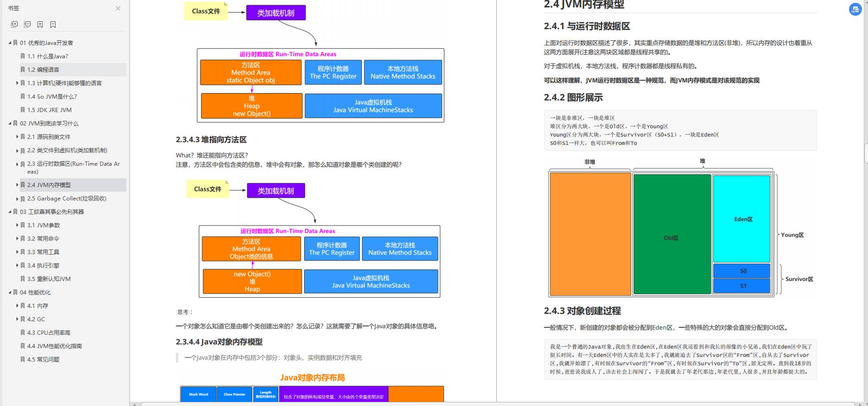Open bookmark 4.3 CPU占用率高
This screenshot has width=868, height=406.
pos(49,332)
